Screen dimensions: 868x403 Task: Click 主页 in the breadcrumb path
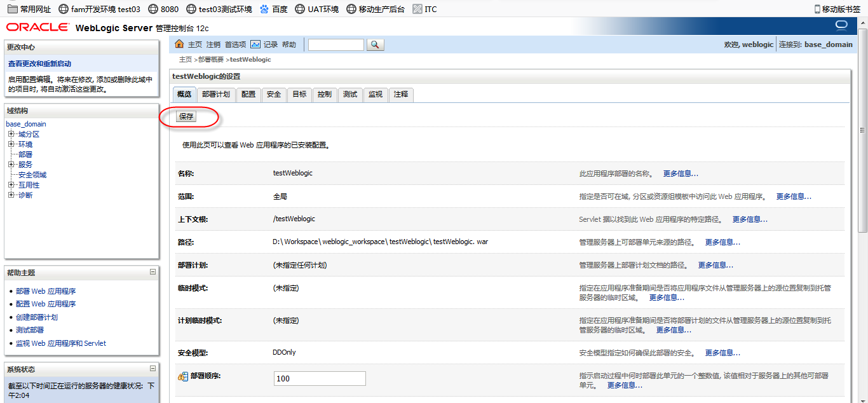point(186,59)
